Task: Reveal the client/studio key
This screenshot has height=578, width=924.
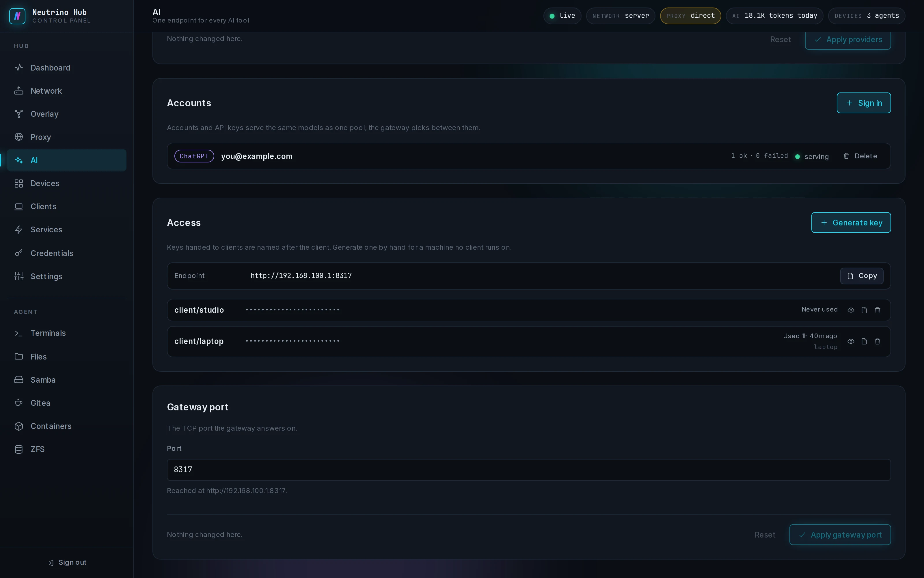Action: tap(851, 310)
